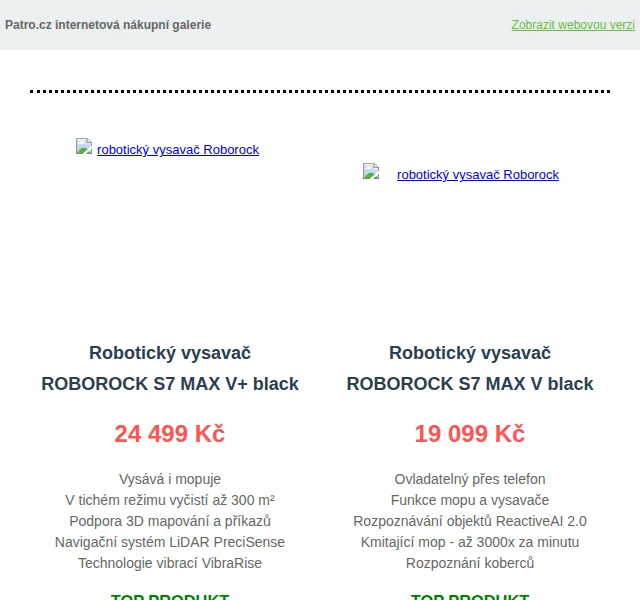Click 'Navigační systém LiDAR PreciSense'

(170, 542)
